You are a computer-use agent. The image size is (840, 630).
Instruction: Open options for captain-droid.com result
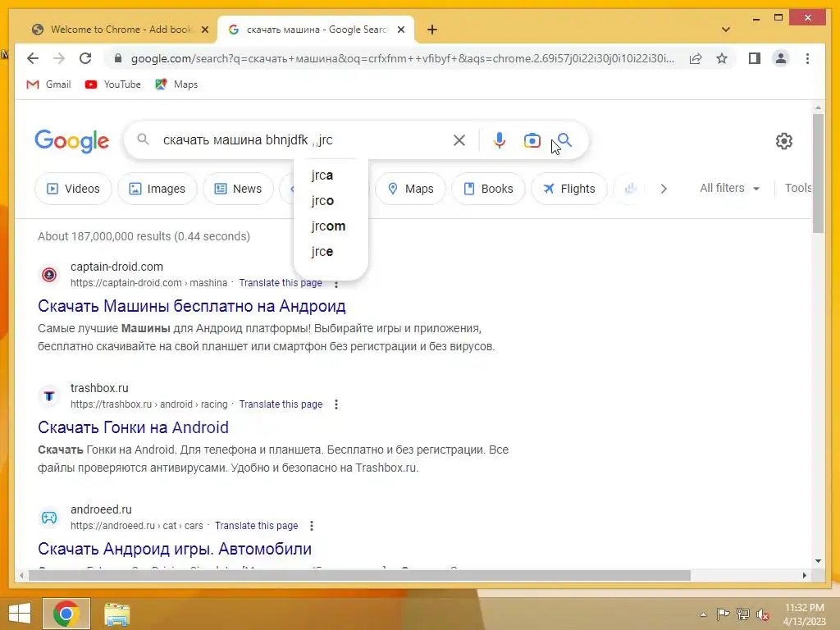click(x=336, y=284)
